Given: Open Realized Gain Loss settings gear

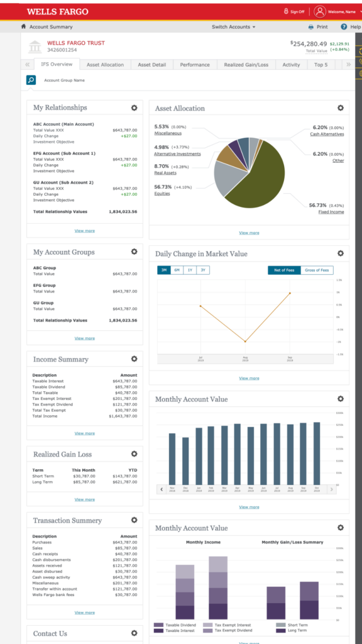Looking at the screenshot, I should coord(134,454).
